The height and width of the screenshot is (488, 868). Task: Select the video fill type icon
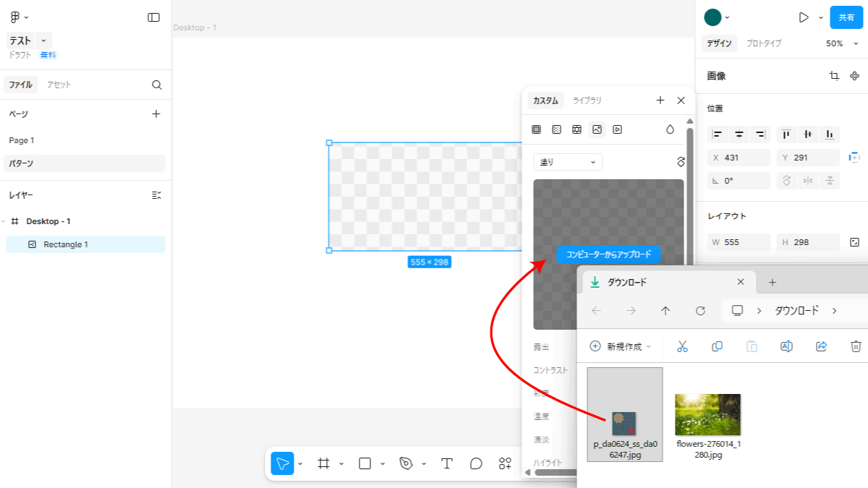[617, 129]
